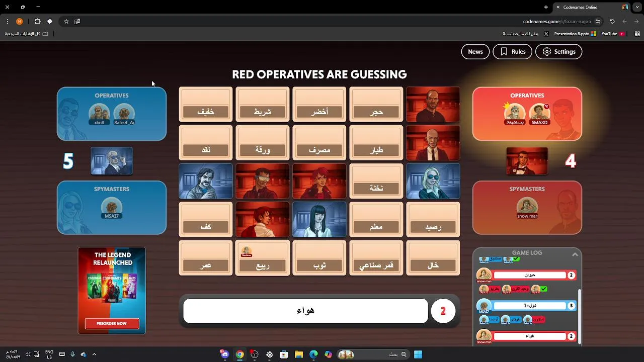Open Presentation 8.pptx bookmark
644x362 pixels.
point(575,34)
